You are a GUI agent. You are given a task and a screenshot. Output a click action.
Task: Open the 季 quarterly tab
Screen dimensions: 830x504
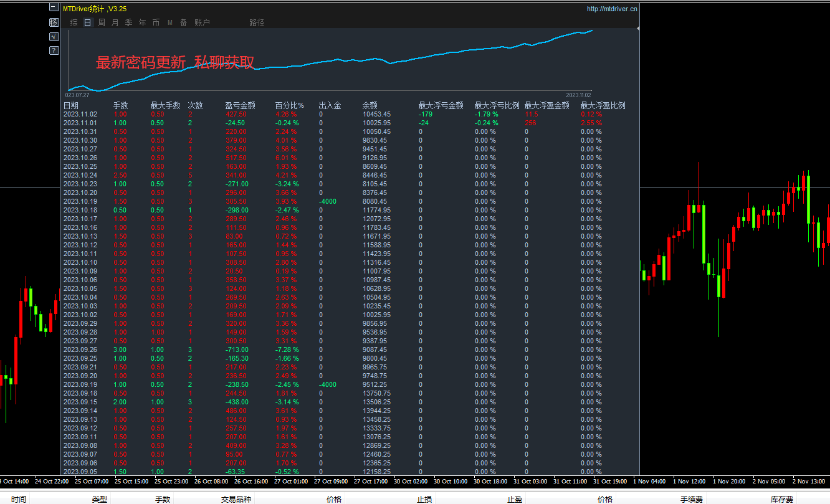point(129,22)
